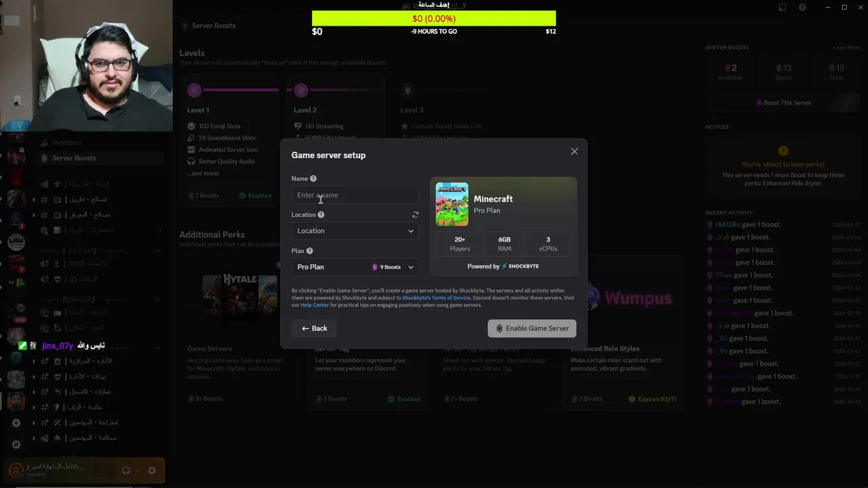Screen dimensions: 868x488
Task: Click Boost This Server button
Action: point(783,103)
